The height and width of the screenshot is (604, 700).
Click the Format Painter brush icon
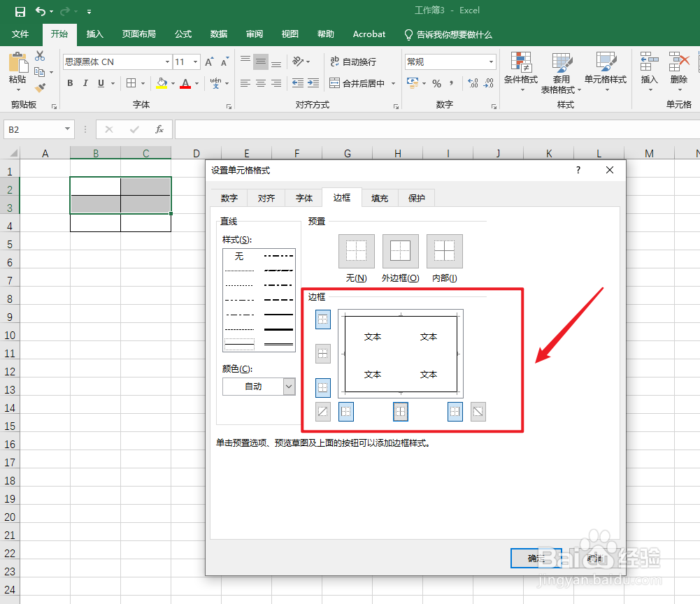click(40, 88)
